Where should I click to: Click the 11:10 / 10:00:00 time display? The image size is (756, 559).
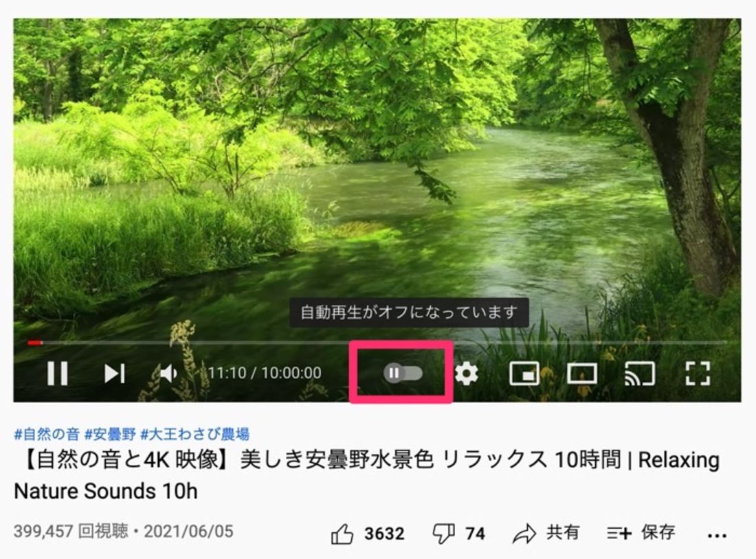click(265, 373)
